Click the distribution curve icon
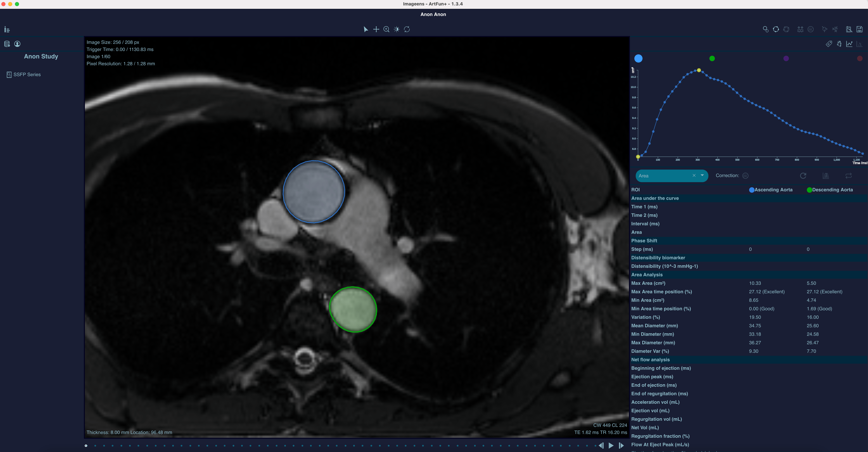The image size is (868, 452). 826,176
